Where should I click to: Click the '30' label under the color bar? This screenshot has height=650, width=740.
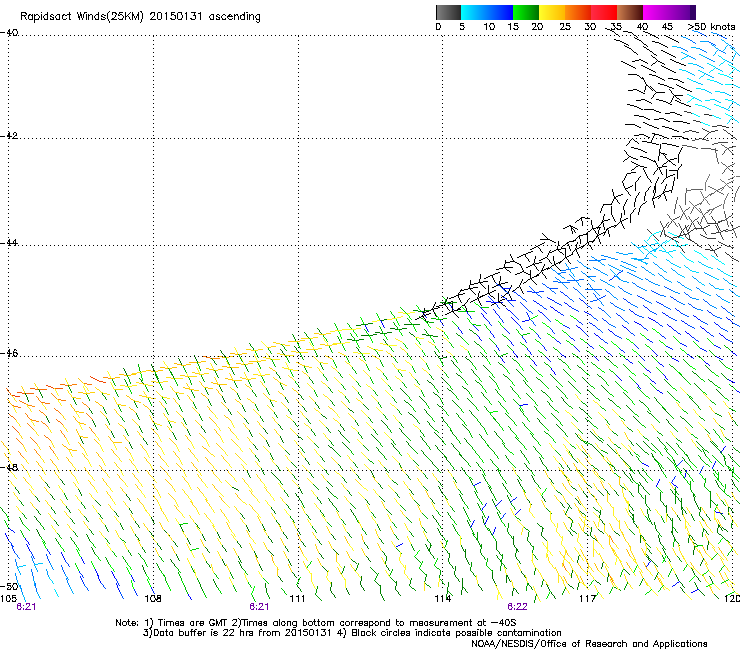tap(590, 27)
